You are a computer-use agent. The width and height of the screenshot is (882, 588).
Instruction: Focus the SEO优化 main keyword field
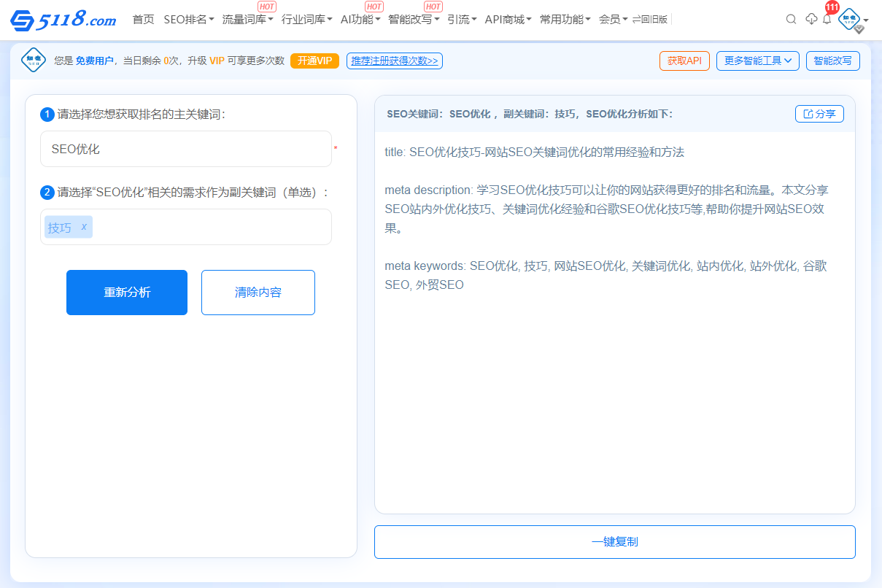(186, 149)
